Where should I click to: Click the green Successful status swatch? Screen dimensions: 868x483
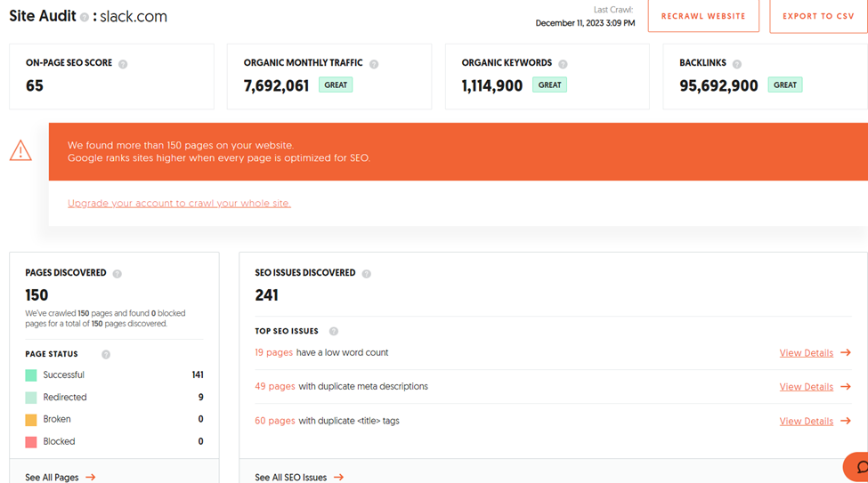tap(31, 375)
